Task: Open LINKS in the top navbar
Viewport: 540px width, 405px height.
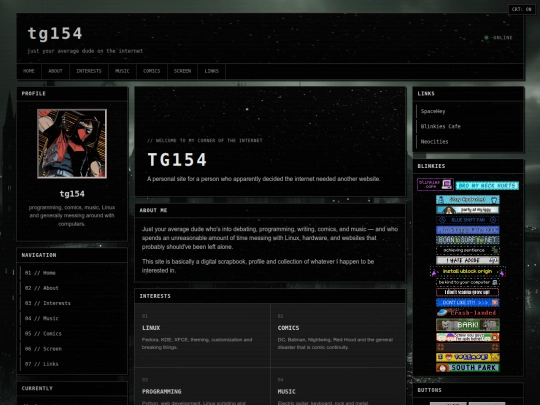Action: (x=211, y=71)
